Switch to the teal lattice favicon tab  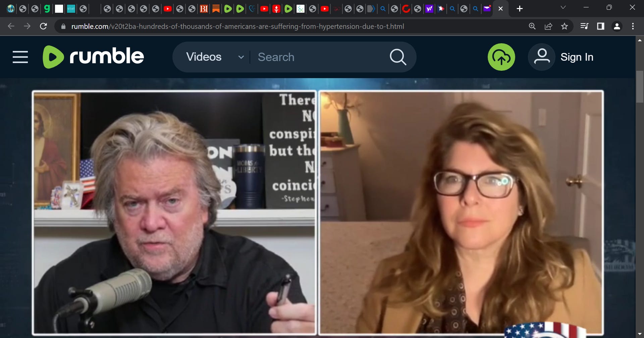[301, 9]
